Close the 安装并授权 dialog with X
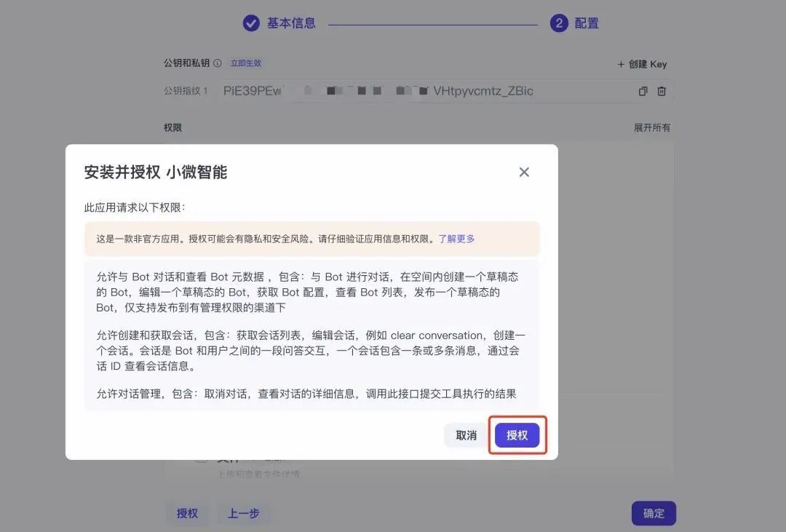 [x=524, y=172]
